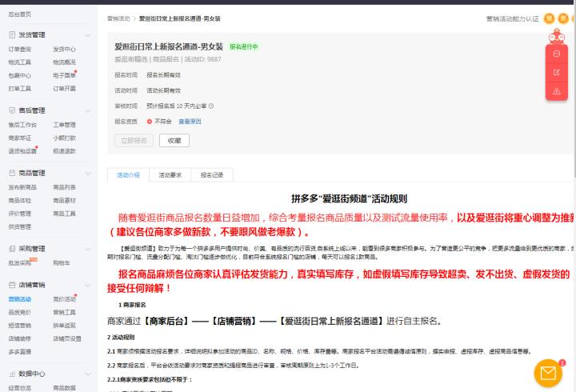Open 后台首页 in the sidebar
This screenshot has height=392, width=576.
click(20, 14)
